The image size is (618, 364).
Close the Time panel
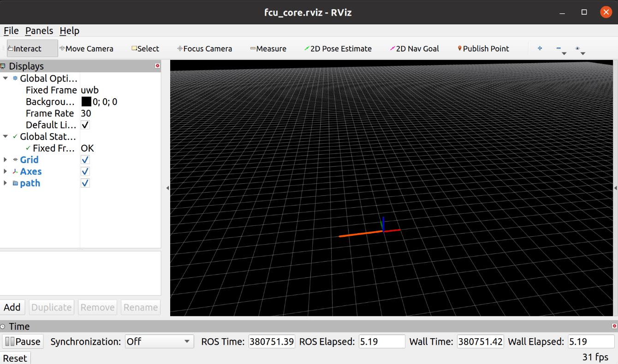tap(615, 326)
